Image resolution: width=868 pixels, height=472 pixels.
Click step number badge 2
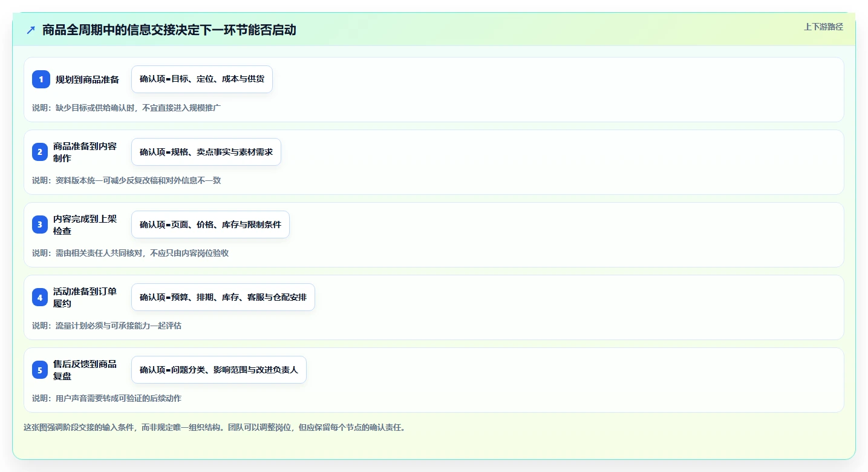41,152
